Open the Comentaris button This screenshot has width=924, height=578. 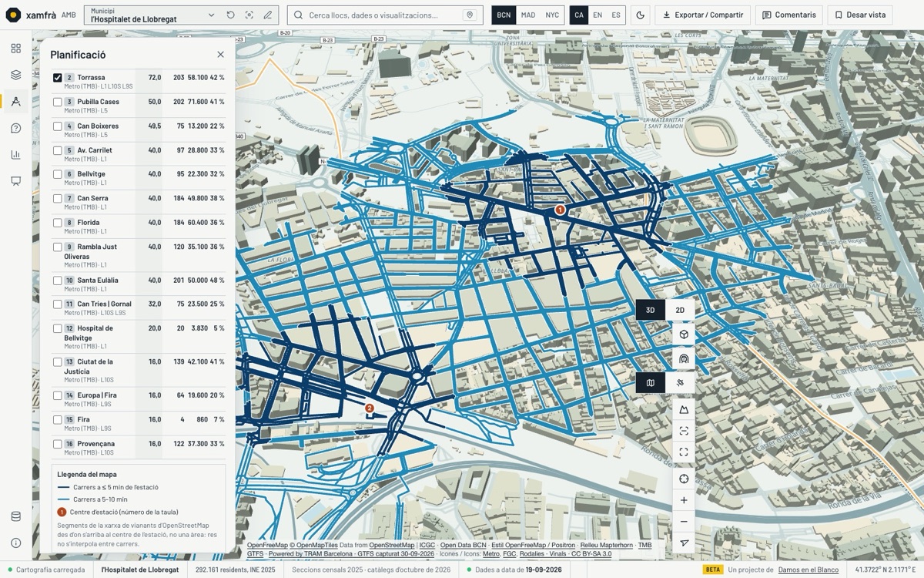coord(788,15)
